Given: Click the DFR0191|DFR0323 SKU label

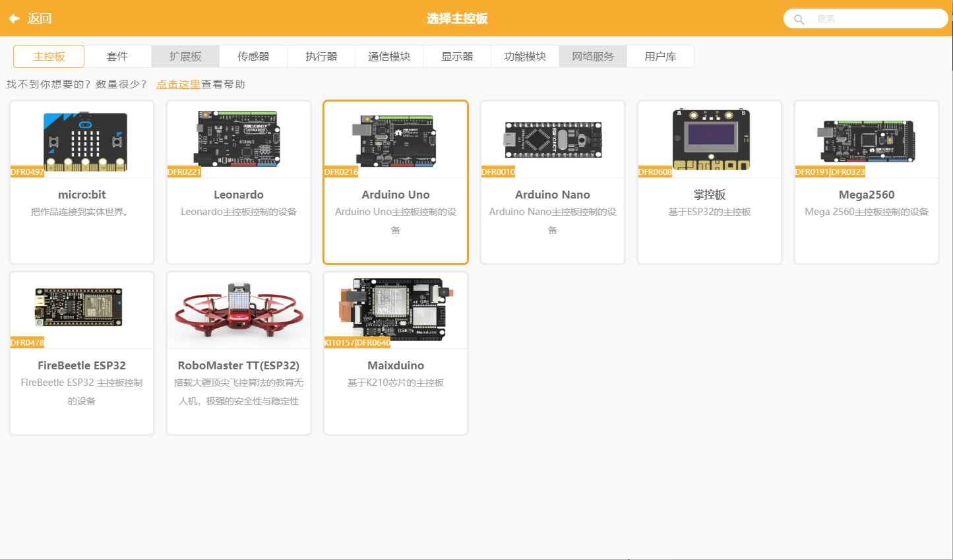Looking at the screenshot, I should click(x=830, y=172).
